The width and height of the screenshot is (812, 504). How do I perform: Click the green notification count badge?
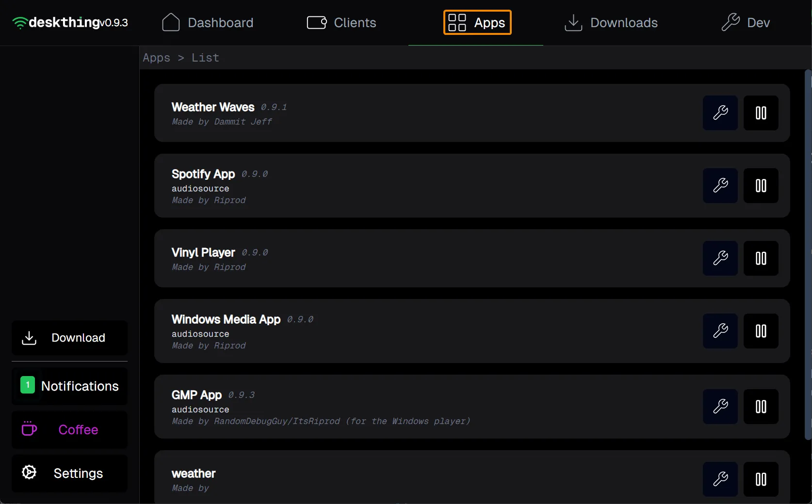[28, 385]
